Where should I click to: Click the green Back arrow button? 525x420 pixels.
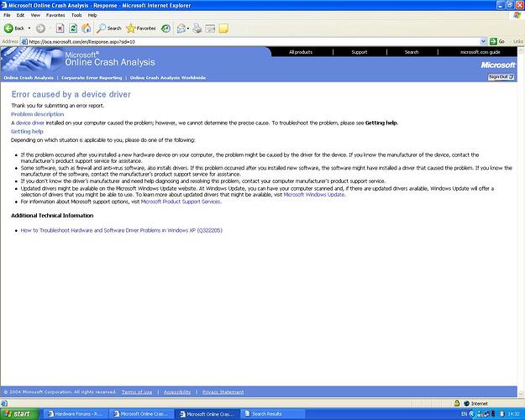click(8, 29)
